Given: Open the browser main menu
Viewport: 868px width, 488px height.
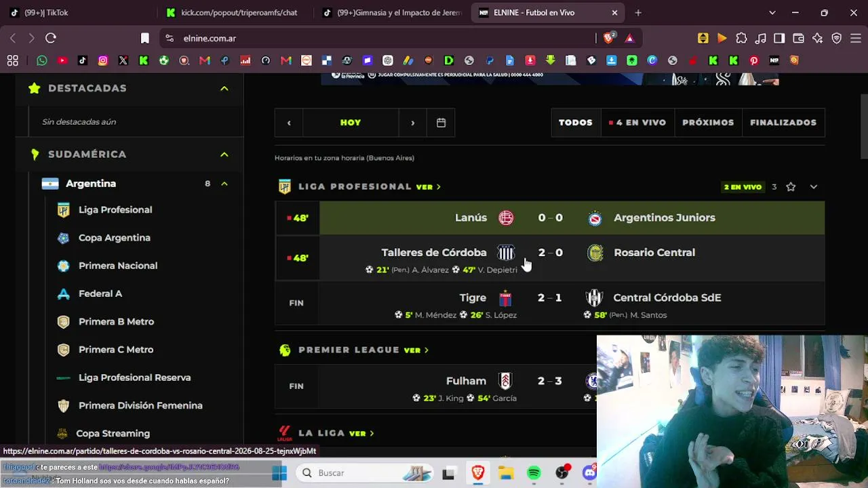Looking at the screenshot, I should [855, 38].
